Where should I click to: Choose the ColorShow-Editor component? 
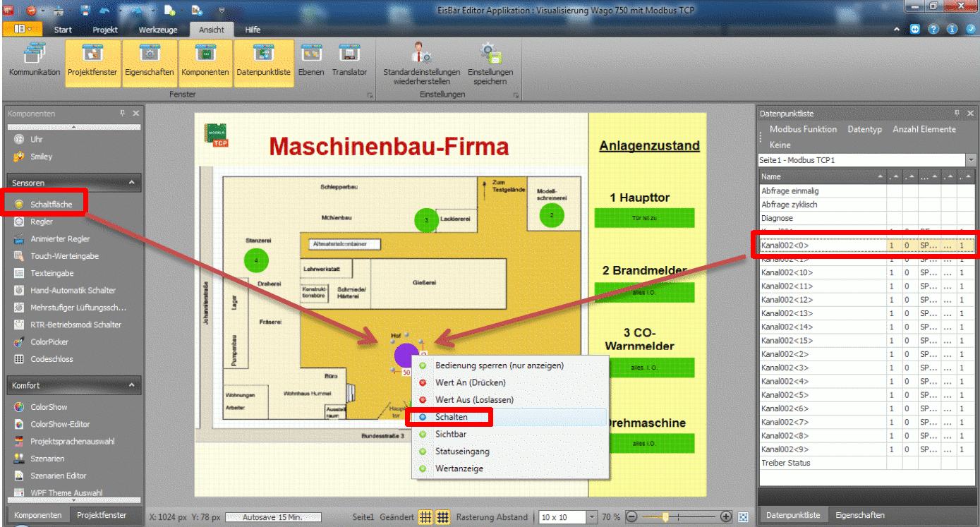tap(52, 424)
